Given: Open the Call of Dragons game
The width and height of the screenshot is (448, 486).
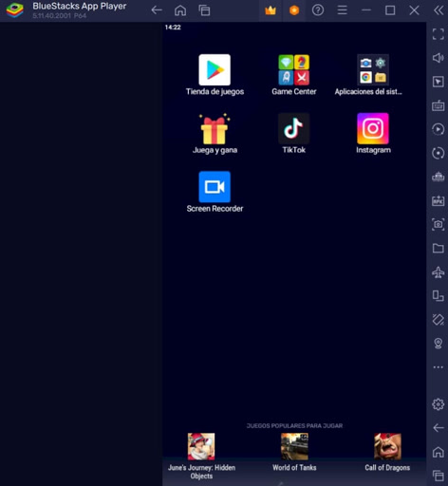Looking at the screenshot, I should click(x=387, y=446).
